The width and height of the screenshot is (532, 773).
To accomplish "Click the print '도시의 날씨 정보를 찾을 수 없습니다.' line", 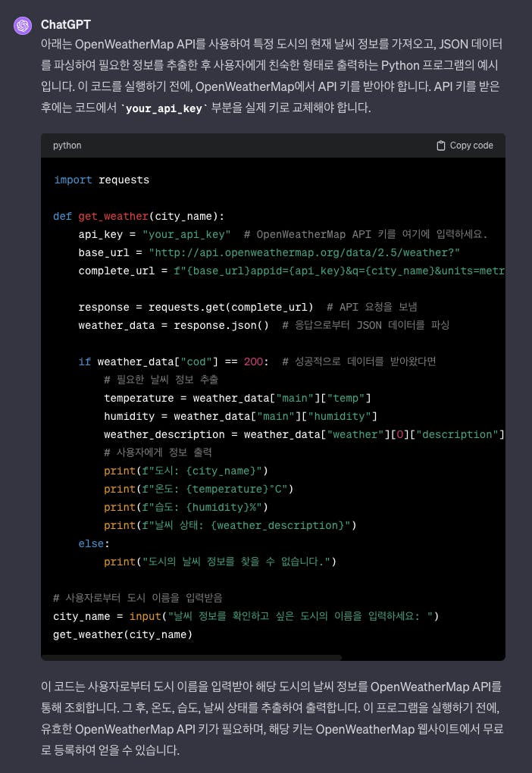I will coord(220,562).
